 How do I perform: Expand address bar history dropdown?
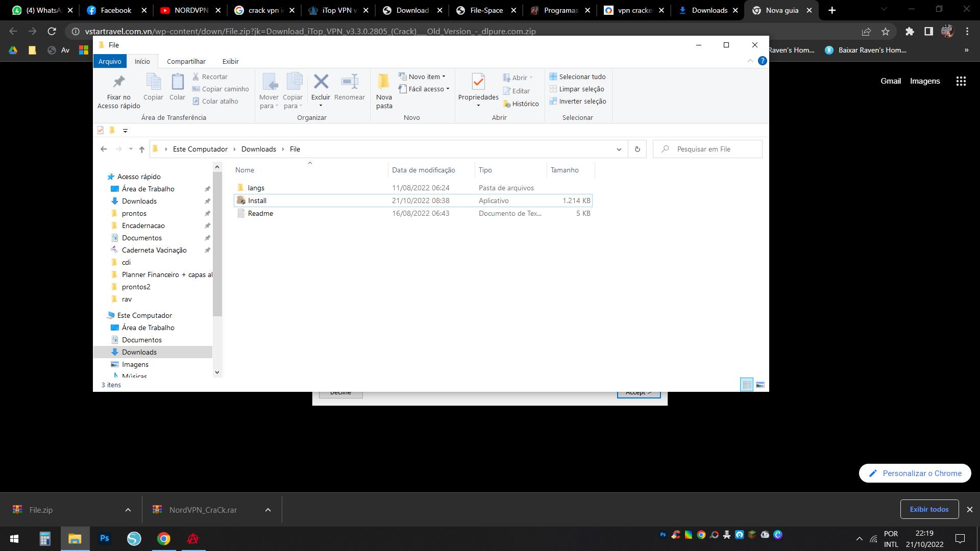(619, 149)
